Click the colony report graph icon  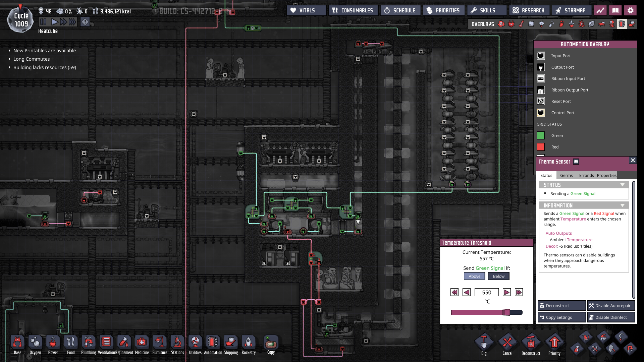coord(600,10)
